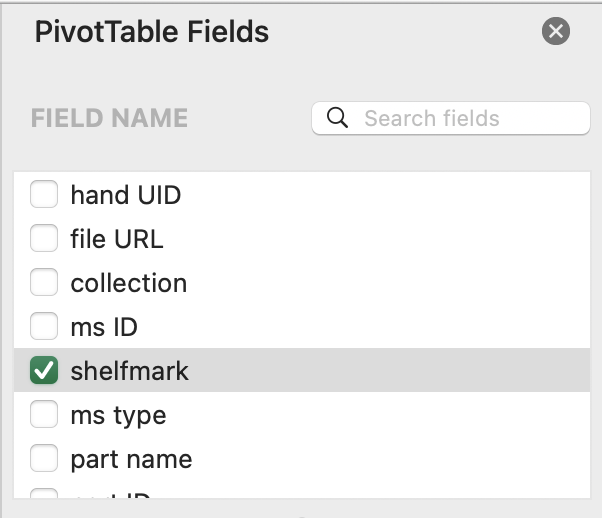Click the collection field name text
The width and height of the screenshot is (602, 518).
(x=129, y=283)
